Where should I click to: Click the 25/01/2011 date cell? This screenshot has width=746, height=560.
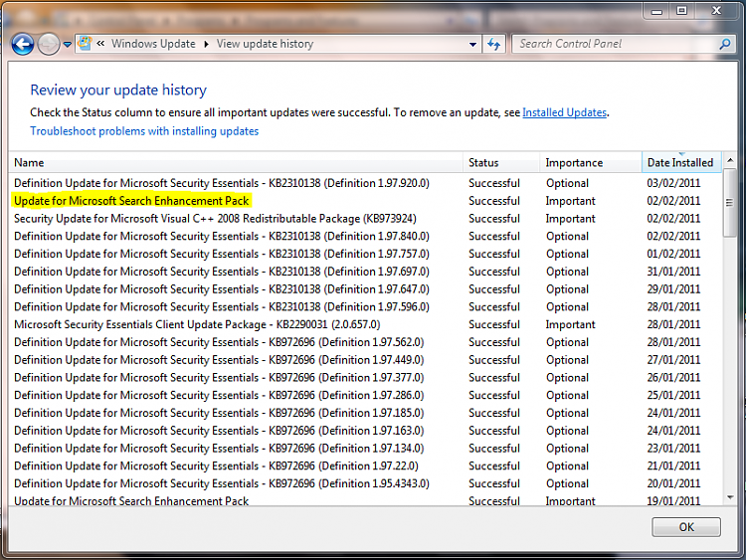click(673, 395)
